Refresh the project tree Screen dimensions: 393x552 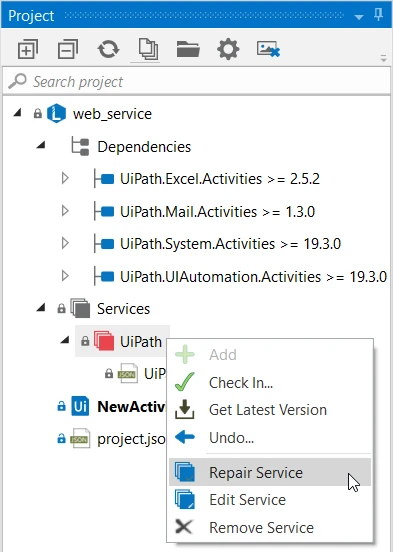108,49
